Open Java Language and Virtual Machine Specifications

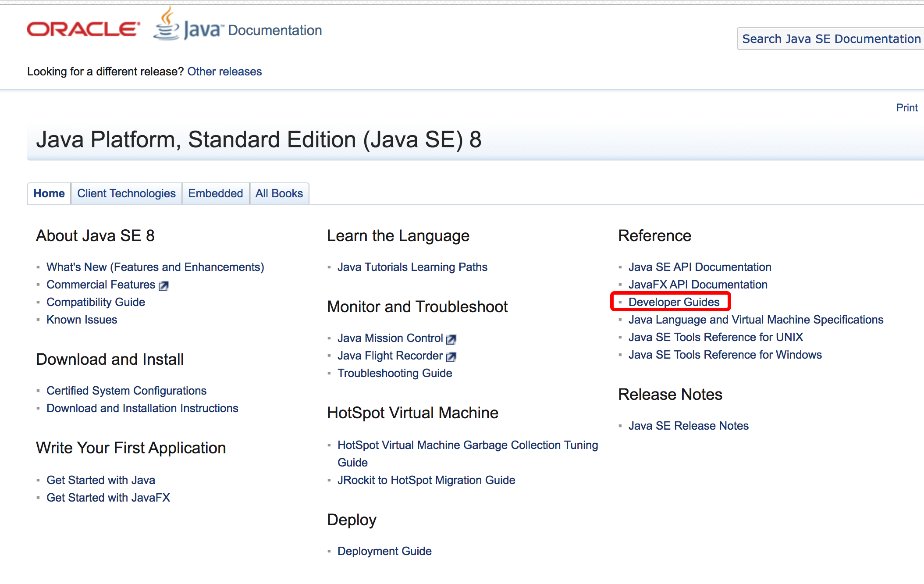(756, 320)
